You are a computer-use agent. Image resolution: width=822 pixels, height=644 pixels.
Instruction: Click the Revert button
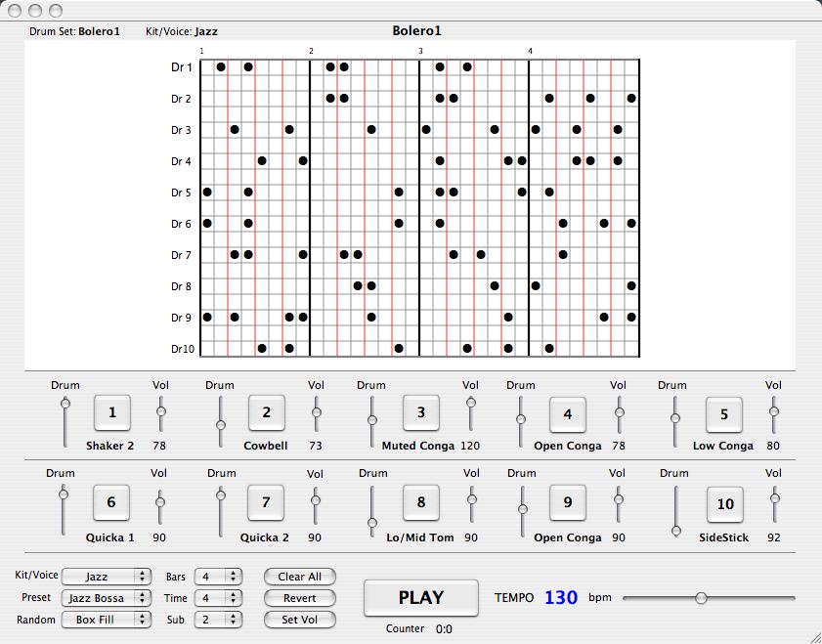pos(299,597)
